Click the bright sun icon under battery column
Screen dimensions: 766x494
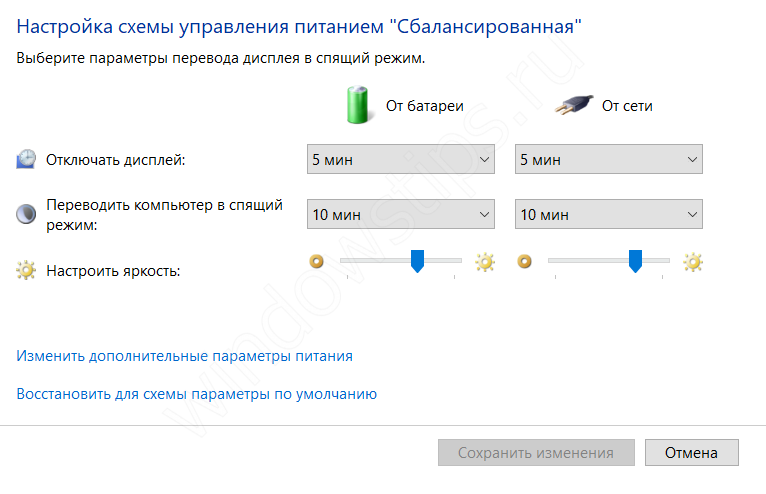[x=485, y=262]
